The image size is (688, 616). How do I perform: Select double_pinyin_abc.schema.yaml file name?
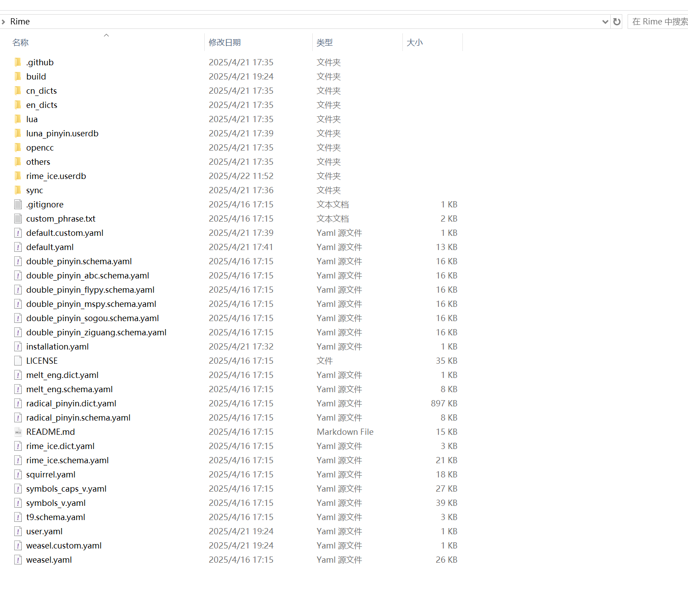(87, 275)
